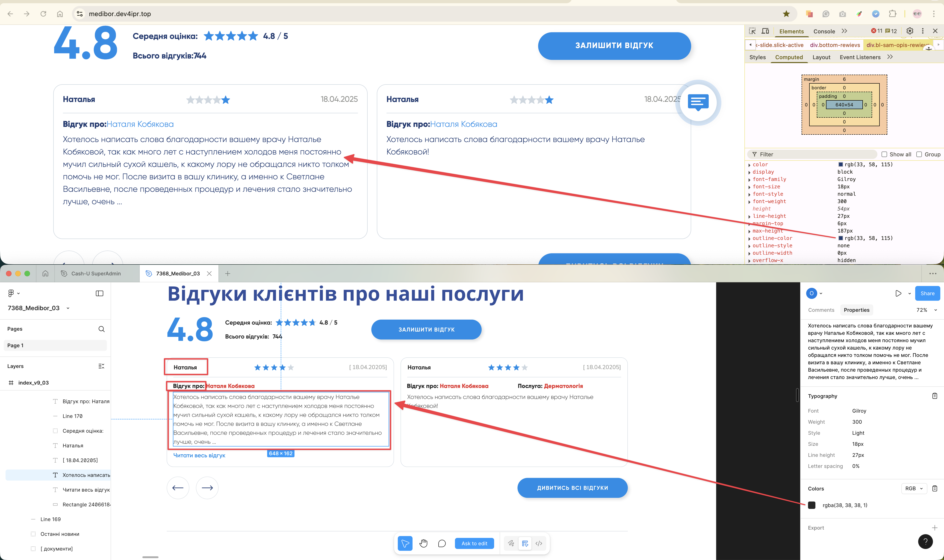Screen dimensions: 944x560
Task: Select the Hand tool in Figma toolbar
Action: pyautogui.click(x=423, y=543)
